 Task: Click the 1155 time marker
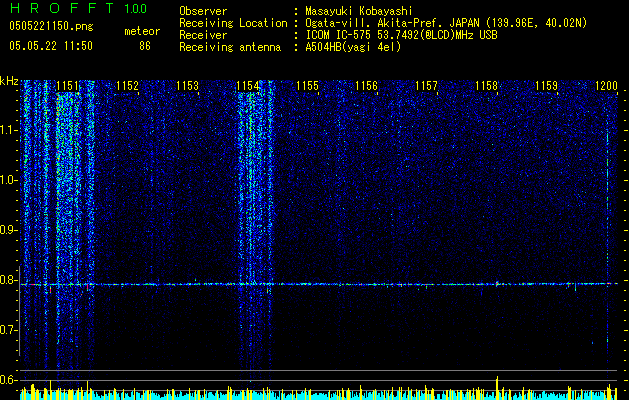[307, 86]
